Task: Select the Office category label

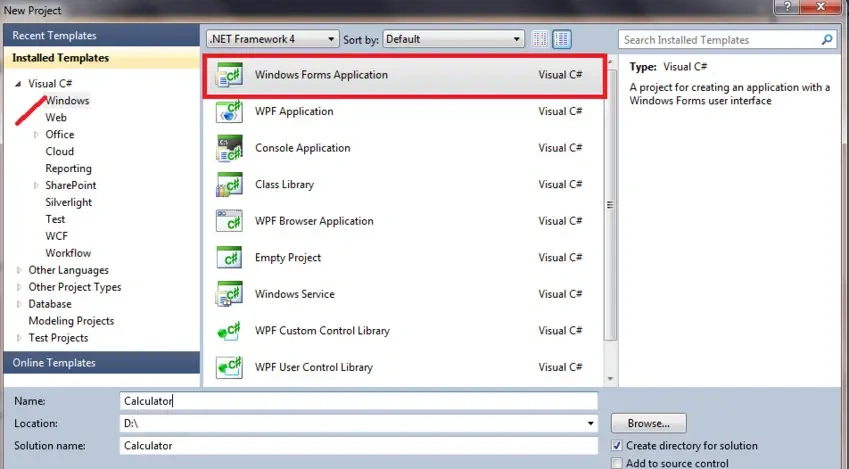Action: [60, 134]
